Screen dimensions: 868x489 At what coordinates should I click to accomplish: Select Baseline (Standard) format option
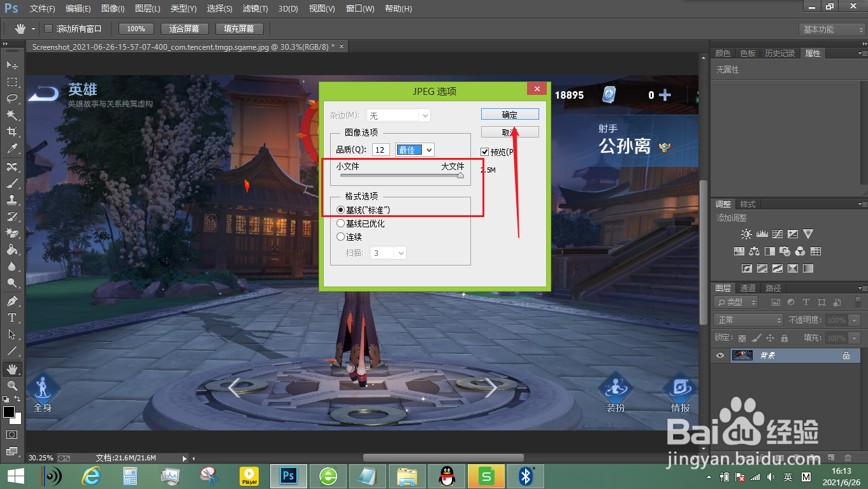point(340,209)
